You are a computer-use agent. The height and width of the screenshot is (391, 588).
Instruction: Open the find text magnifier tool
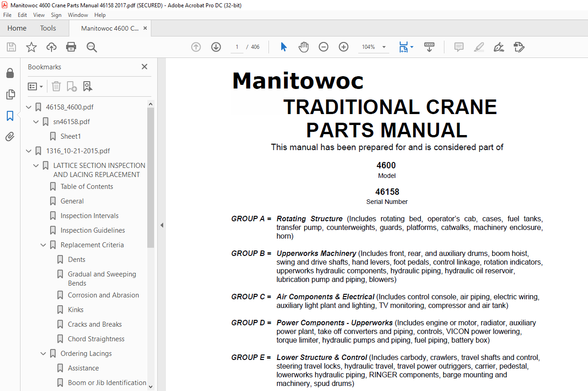coord(92,47)
